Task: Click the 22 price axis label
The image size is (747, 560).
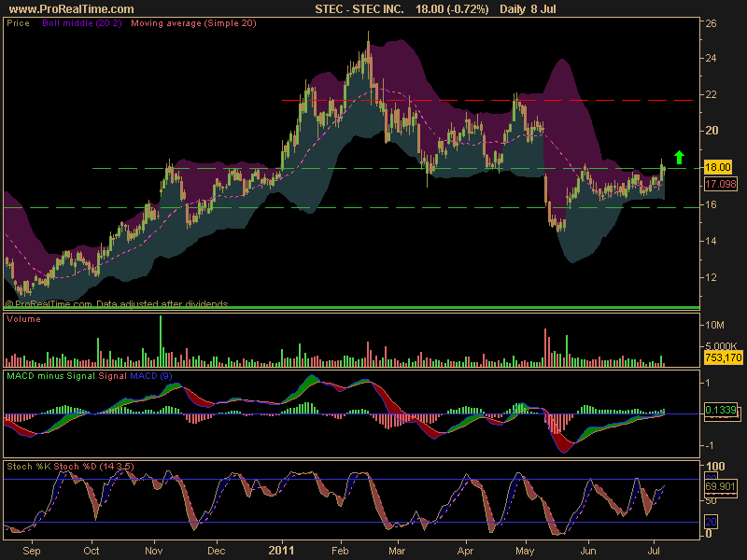Action: point(711,95)
